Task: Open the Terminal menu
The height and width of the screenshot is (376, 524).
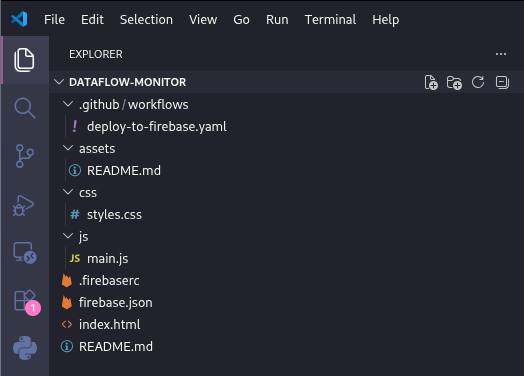Action: [330, 19]
